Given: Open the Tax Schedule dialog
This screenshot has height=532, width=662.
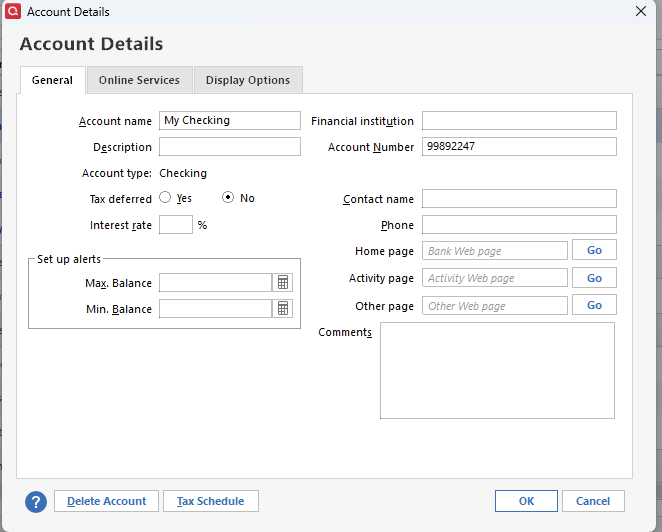Looking at the screenshot, I should click(x=212, y=501).
